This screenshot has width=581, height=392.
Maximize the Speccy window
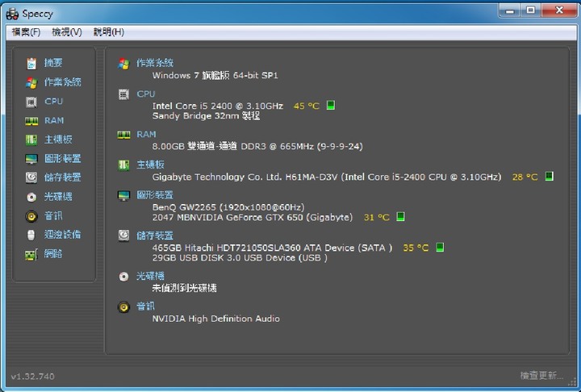(531, 10)
